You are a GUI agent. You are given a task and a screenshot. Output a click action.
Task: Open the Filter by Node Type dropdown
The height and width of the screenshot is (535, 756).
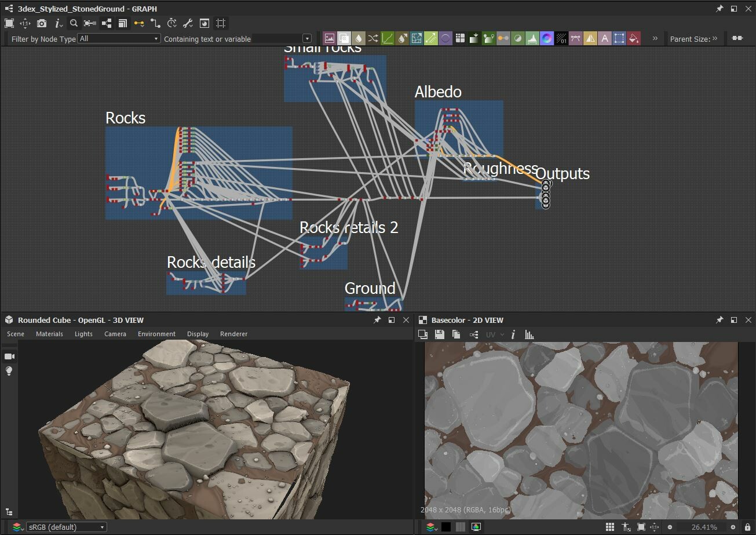119,38
